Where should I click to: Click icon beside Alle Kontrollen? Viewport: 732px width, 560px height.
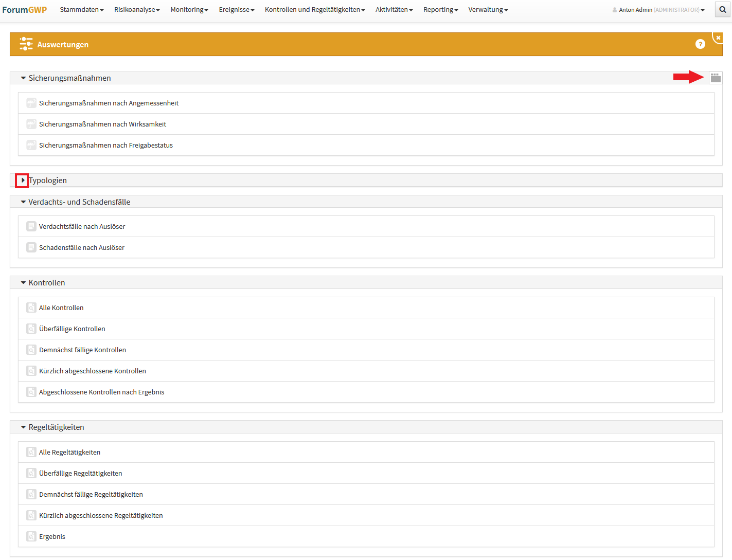(x=31, y=308)
